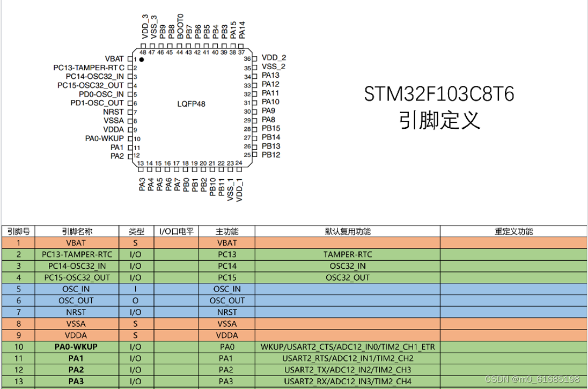Click the NRST label on the chip diagram

(113, 112)
